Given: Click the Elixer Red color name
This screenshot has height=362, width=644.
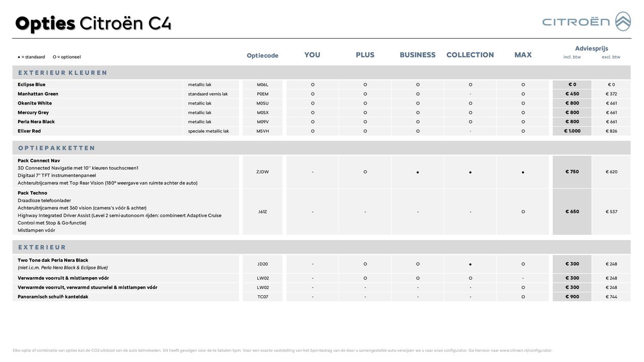Looking at the screenshot, I should [x=29, y=131].
